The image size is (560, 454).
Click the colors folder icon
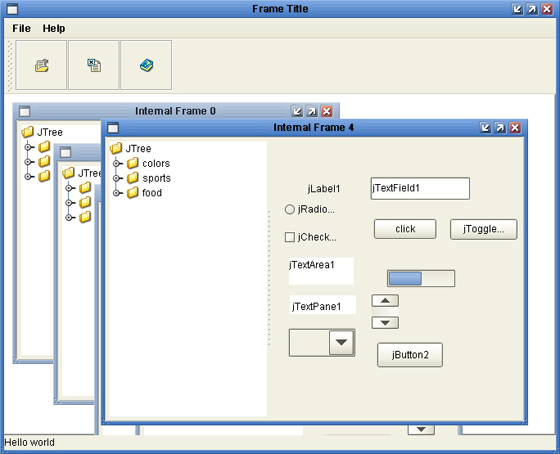pos(132,163)
